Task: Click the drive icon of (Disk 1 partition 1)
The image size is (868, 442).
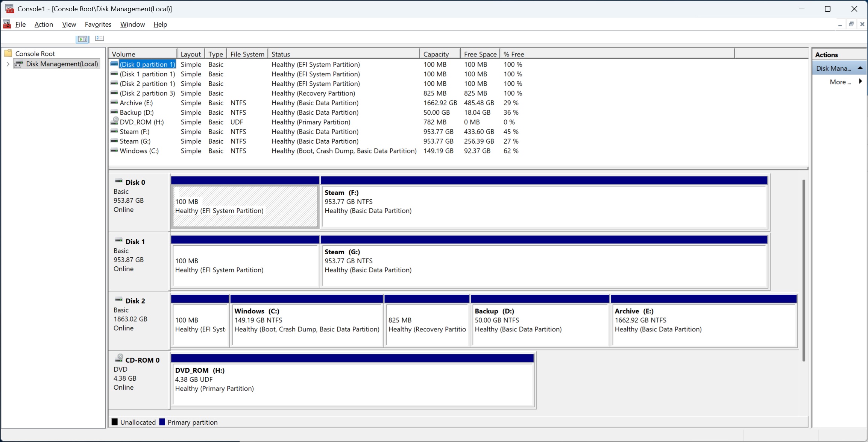Action: coord(114,74)
